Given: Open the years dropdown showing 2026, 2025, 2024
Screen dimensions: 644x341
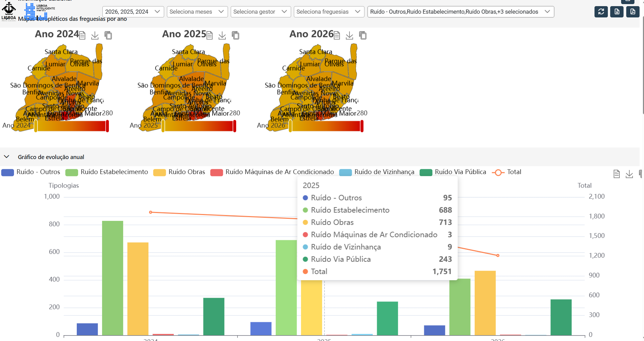Looking at the screenshot, I should pos(133,12).
